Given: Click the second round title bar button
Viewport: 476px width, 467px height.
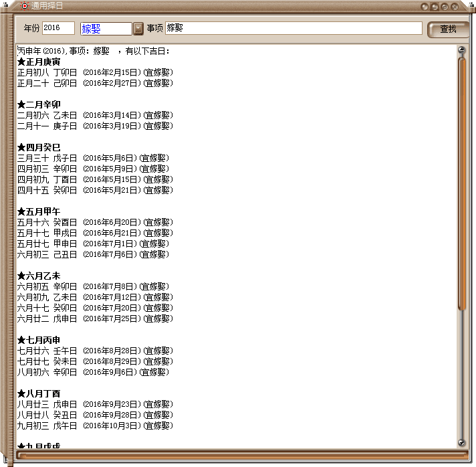Looking at the screenshot, I should coord(435,7).
